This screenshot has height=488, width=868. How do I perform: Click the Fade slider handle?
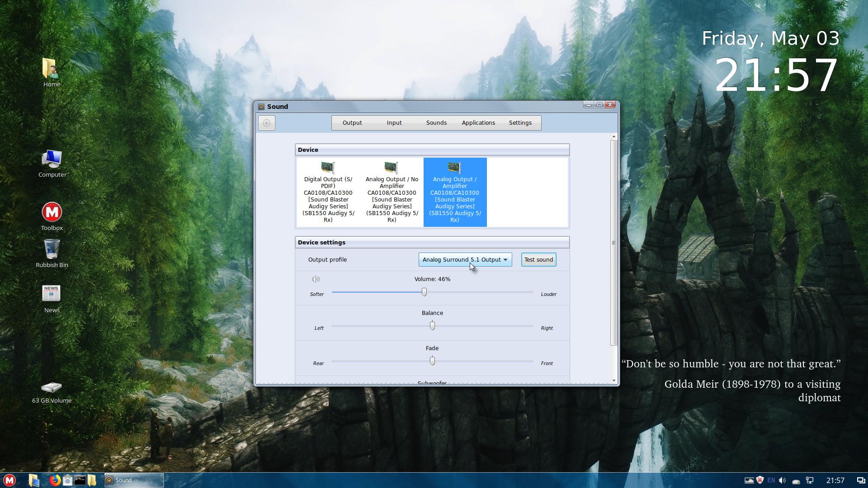tap(432, 361)
